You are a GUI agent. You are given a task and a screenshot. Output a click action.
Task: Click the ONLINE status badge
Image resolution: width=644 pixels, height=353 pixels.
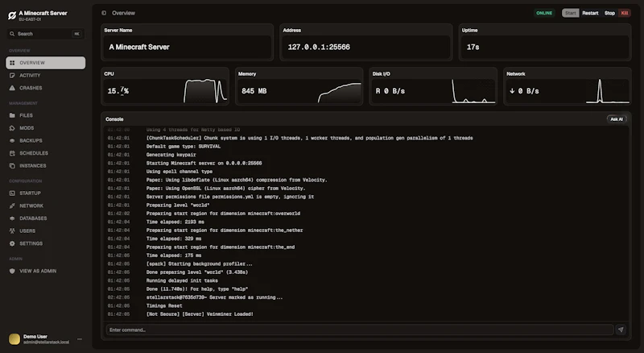544,13
